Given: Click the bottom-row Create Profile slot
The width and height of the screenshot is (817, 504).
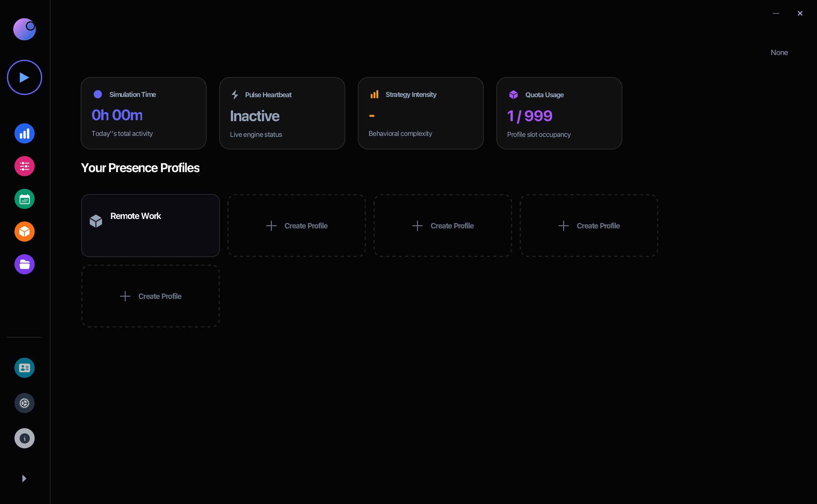Looking at the screenshot, I should tap(150, 296).
